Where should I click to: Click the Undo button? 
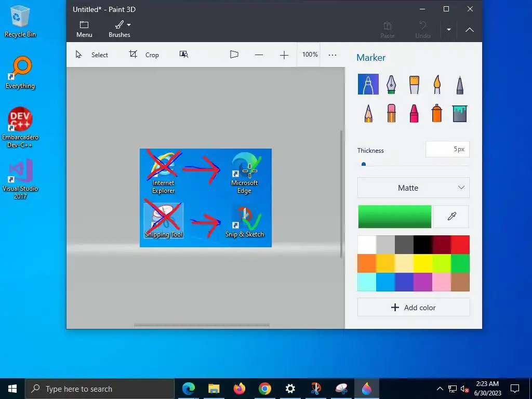[423, 30]
